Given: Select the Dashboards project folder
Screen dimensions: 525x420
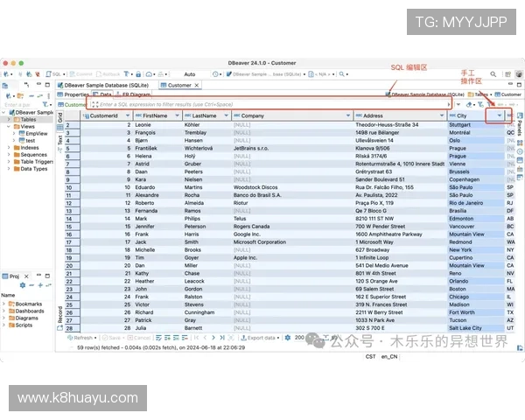Looking at the screenshot, I should tap(26, 311).
